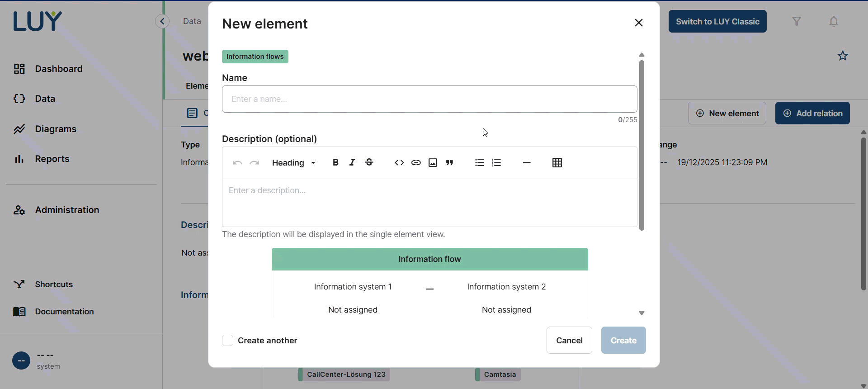Create a bulleted list in description
The height and width of the screenshot is (389, 868).
click(480, 163)
